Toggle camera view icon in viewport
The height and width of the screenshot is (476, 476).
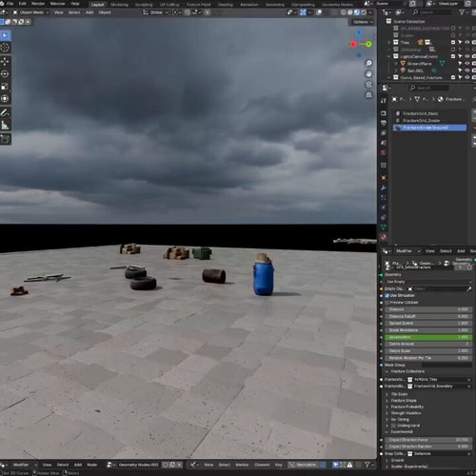coord(368,85)
